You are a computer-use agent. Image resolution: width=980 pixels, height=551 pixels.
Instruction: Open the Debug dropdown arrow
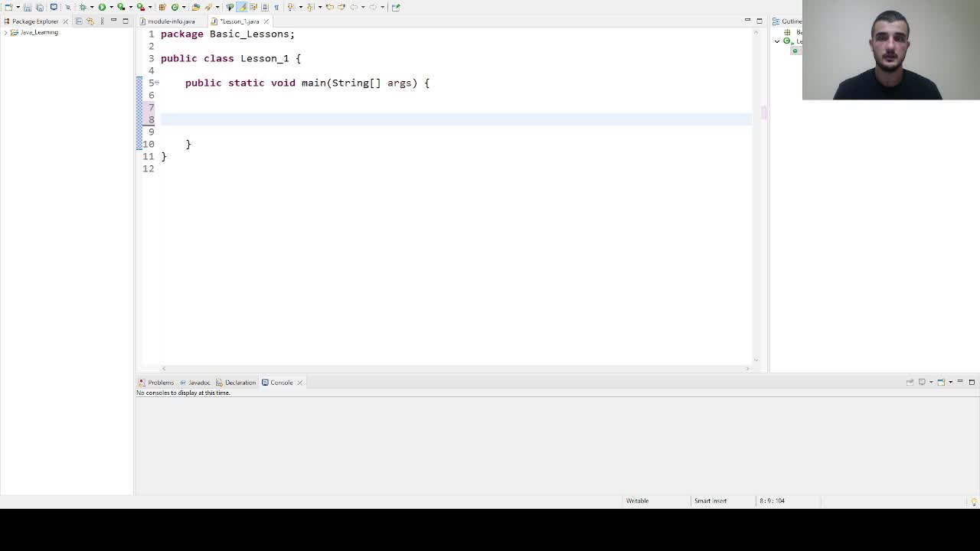92,7
